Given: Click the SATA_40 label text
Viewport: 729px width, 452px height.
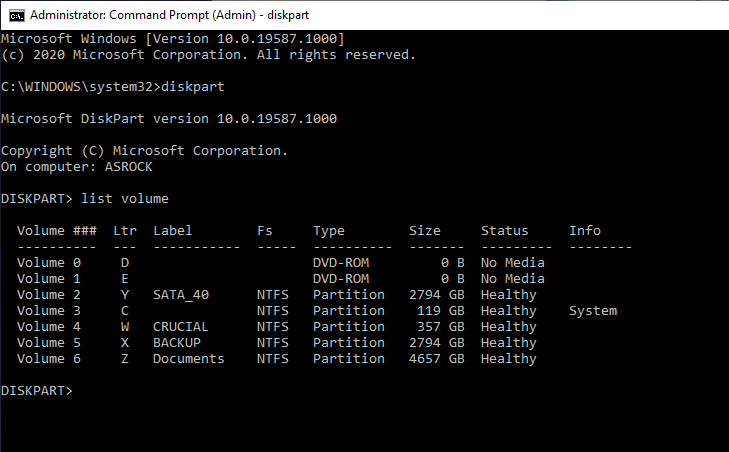Looking at the screenshot, I should (x=181, y=295).
